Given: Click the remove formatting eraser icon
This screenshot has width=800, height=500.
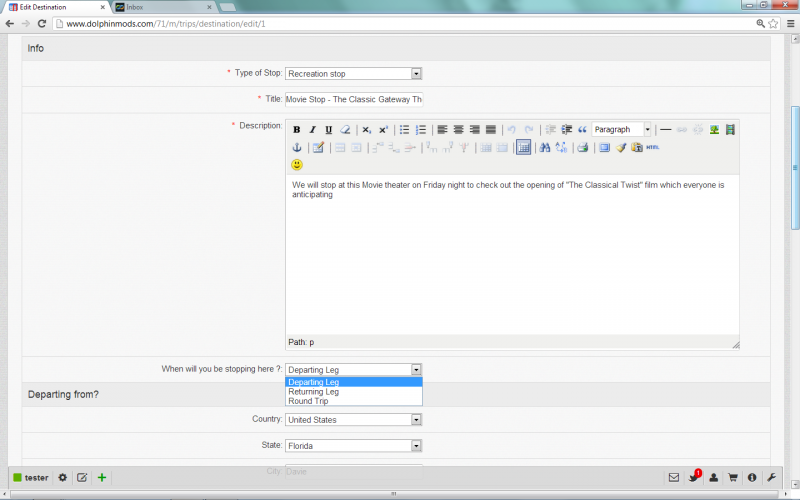Looking at the screenshot, I should pos(345,130).
